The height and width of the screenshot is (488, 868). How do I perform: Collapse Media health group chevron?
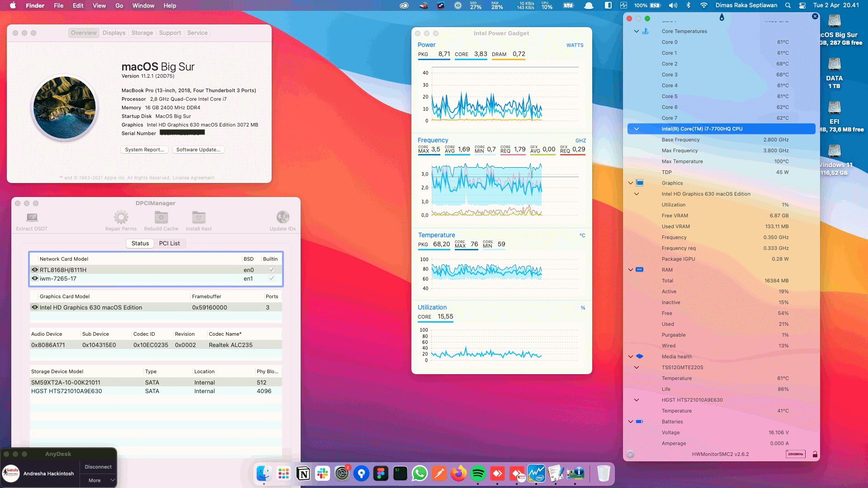pos(630,357)
